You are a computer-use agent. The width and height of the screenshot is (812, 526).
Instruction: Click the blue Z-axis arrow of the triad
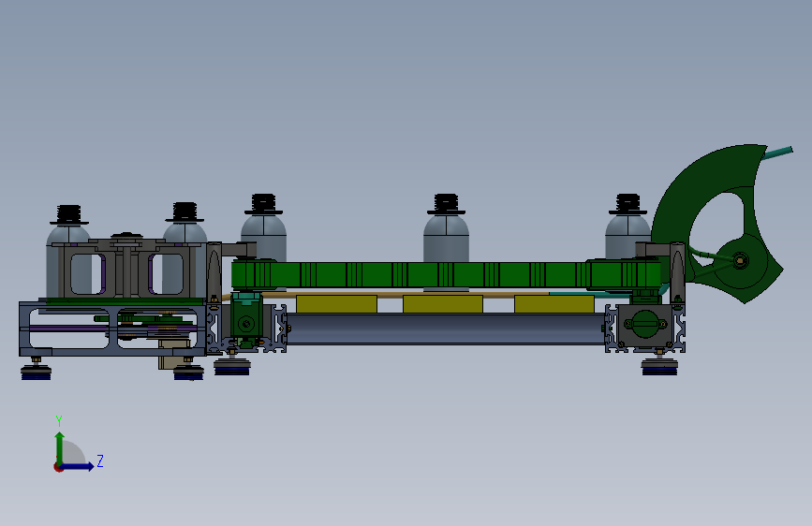click(78, 466)
